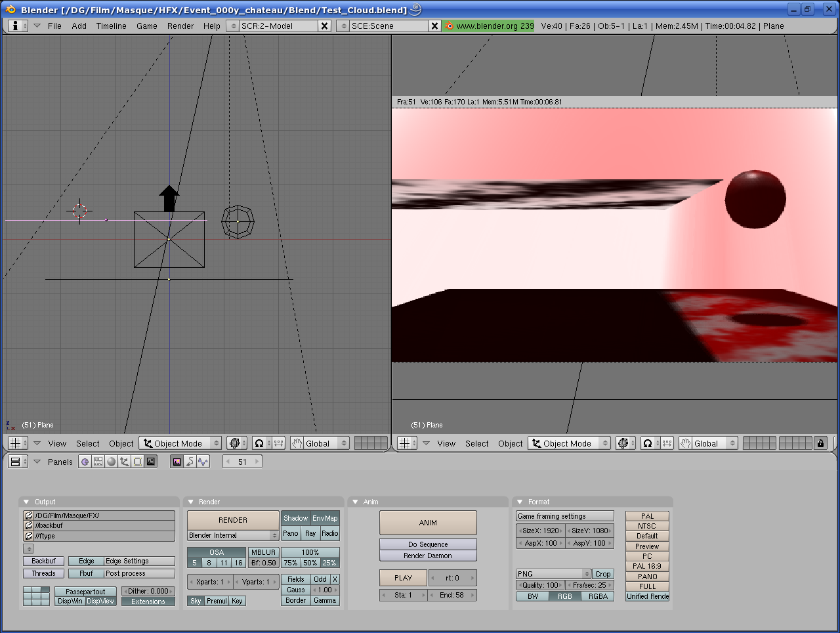The image size is (840, 633).
Task: Open PNG image format dropdown
Action: (554, 574)
